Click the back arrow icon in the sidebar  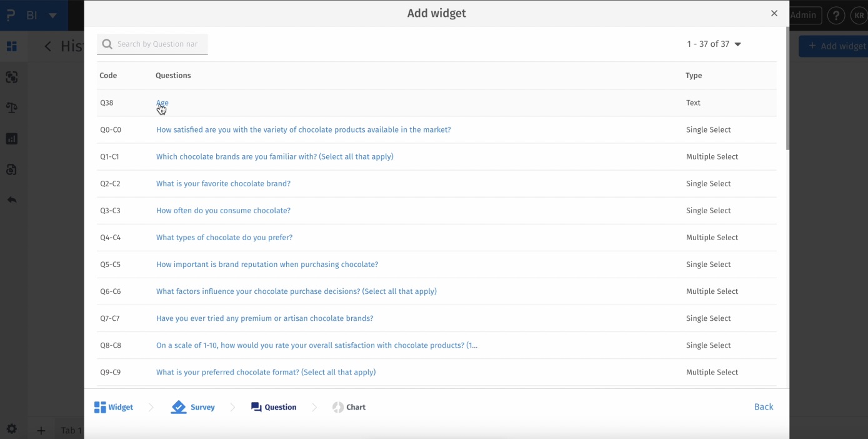coord(11,199)
